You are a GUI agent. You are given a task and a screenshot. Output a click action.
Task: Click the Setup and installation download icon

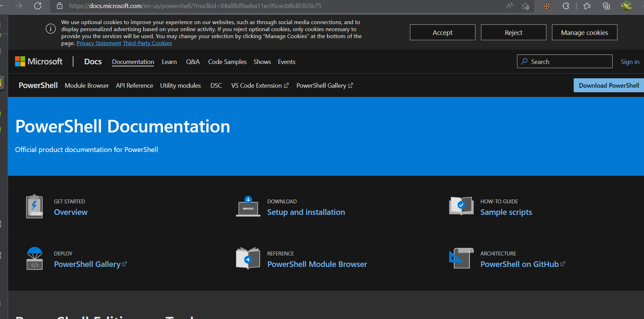(x=248, y=206)
